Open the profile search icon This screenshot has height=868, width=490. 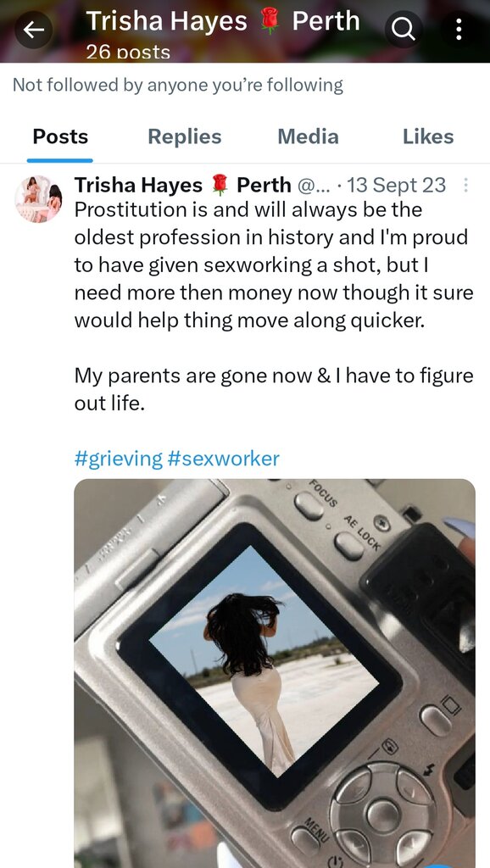coord(404,30)
